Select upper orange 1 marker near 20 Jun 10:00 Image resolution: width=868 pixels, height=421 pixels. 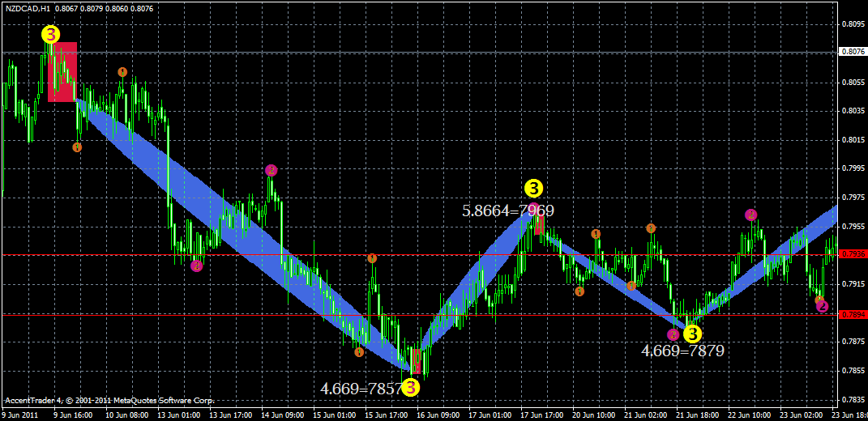pos(596,234)
